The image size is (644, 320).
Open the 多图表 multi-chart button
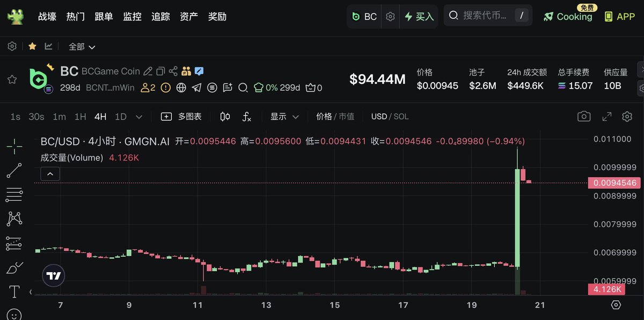[x=182, y=117]
